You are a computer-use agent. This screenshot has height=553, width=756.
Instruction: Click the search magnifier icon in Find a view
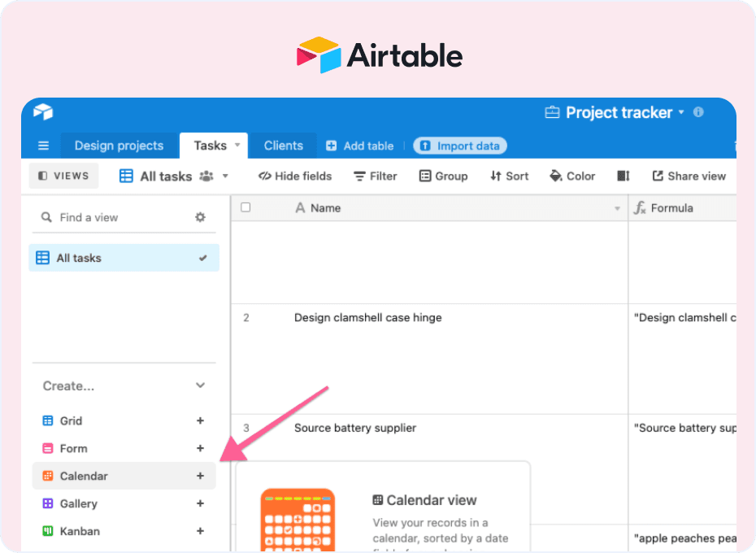[x=46, y=217]
